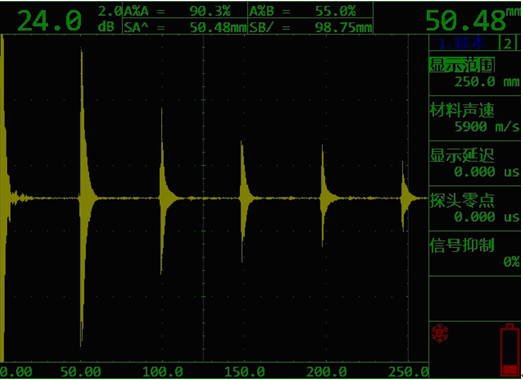Image resolution: width=523 pixels, height=380 pixels.
Task: Select the 探头零点 parameter
Action: [x=462, y=201]
